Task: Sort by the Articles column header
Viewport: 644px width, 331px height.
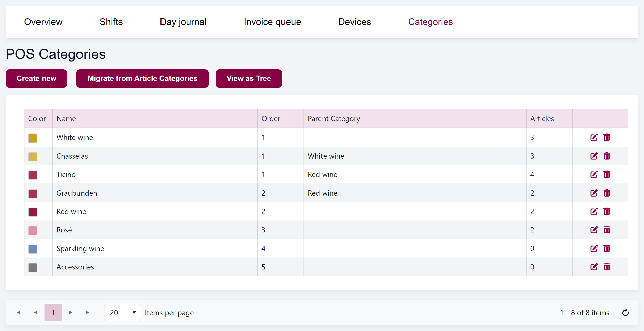Action: point(549,118)
